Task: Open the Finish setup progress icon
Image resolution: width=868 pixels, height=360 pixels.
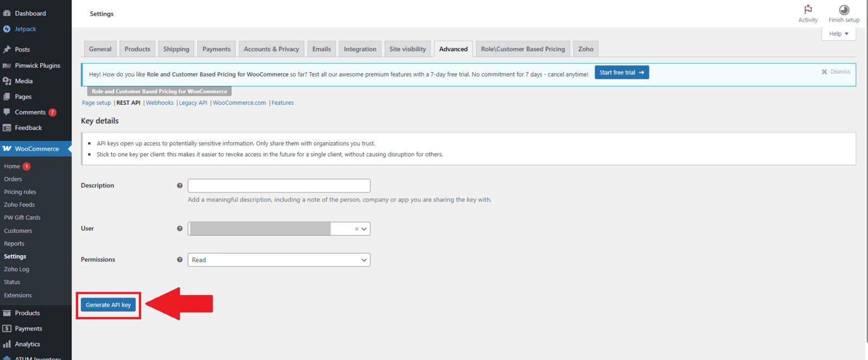Action: [844, 10]
